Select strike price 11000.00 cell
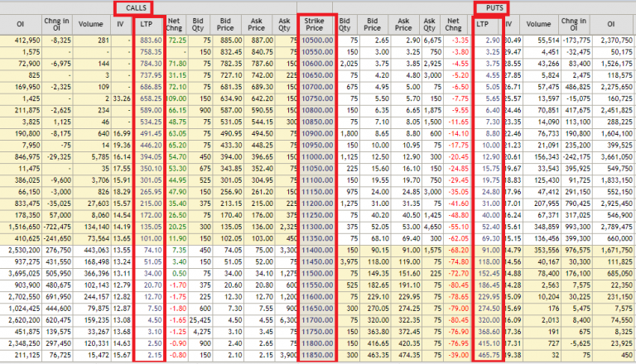 (x=317, y=157)
